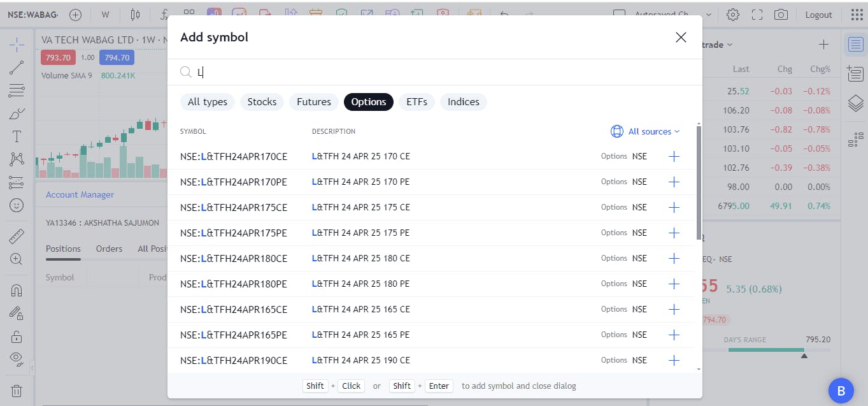Image resolution: width=868 pixels, height=406 pixels.
Task: Open the object tree layers icon
Action: (x=855, y=103)
